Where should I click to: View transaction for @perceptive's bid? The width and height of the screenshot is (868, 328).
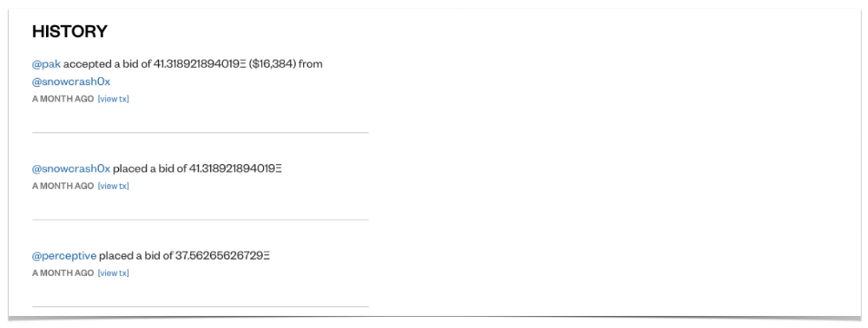(114, 273)
